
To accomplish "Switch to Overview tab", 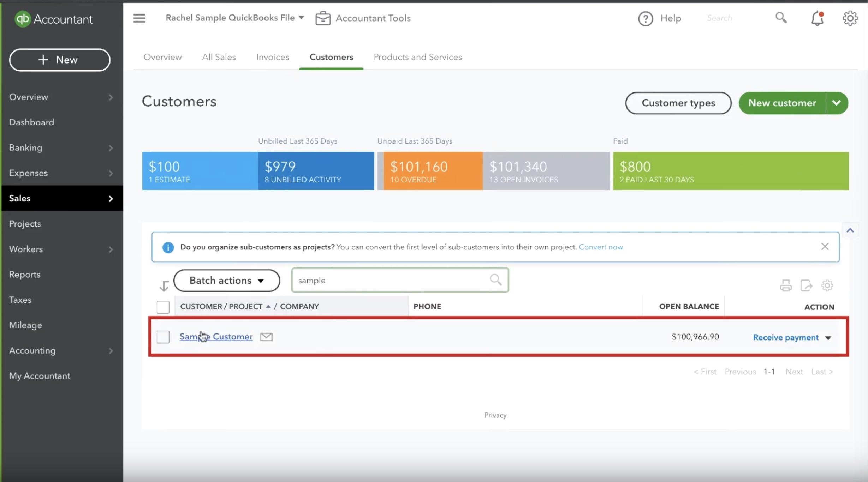I will click(x=162, y=57).
